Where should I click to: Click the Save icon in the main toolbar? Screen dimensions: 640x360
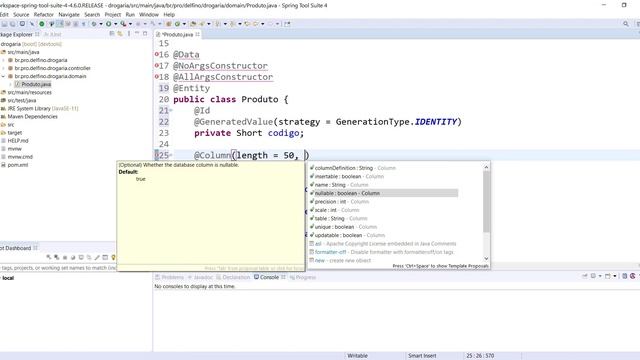click(x=4, y=24)
